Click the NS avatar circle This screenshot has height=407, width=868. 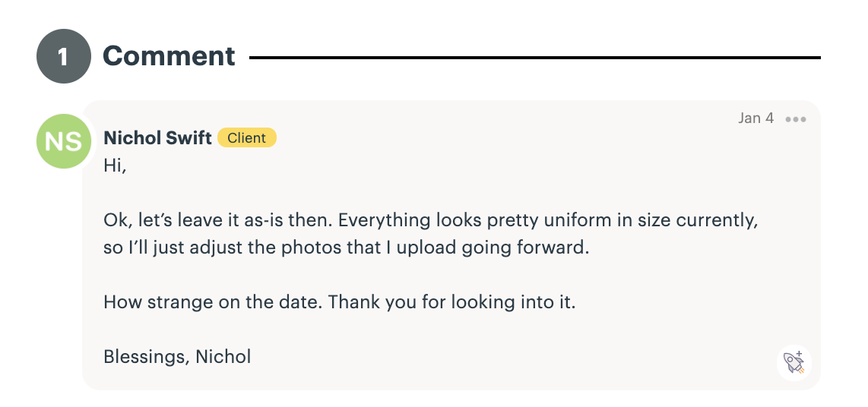coord(64,141)
